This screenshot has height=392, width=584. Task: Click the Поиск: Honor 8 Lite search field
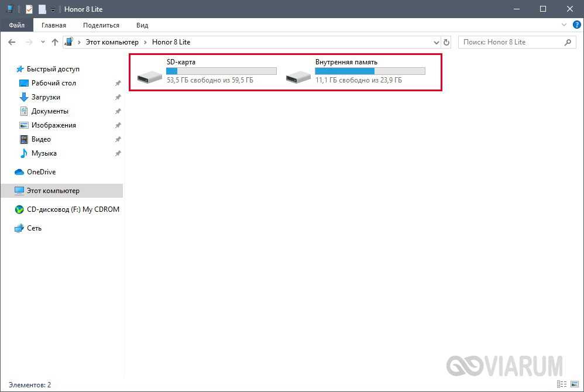point(509,42)
